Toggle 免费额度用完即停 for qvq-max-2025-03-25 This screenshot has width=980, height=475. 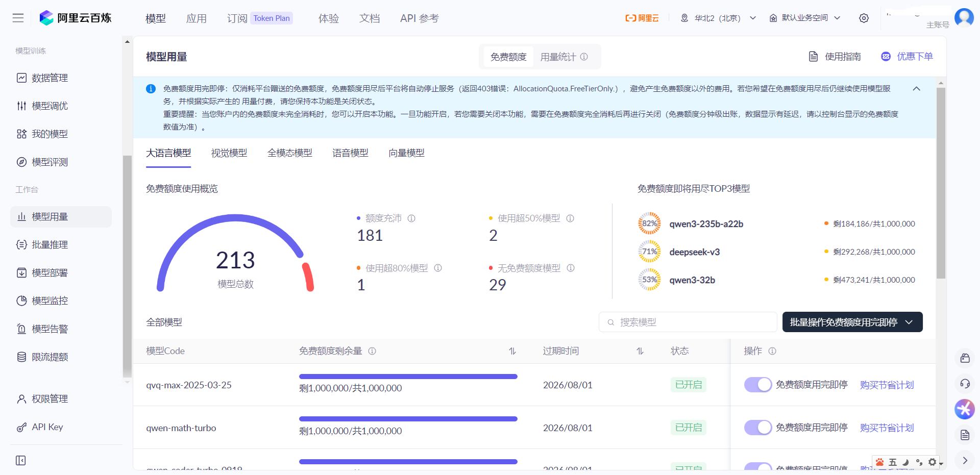[757, 385]
